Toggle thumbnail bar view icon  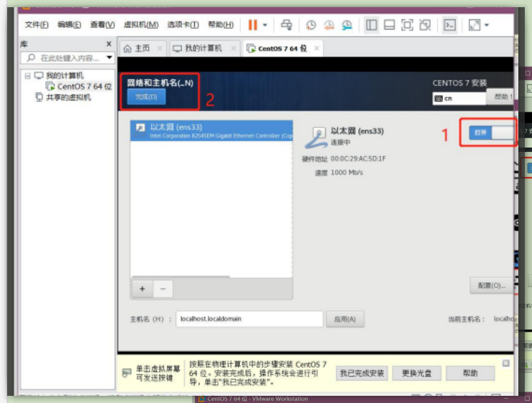pos(389,24)
